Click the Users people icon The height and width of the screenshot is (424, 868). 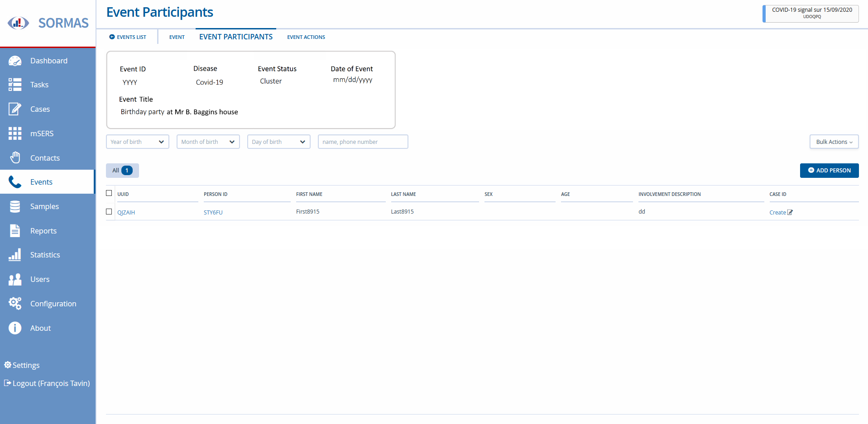15,279
